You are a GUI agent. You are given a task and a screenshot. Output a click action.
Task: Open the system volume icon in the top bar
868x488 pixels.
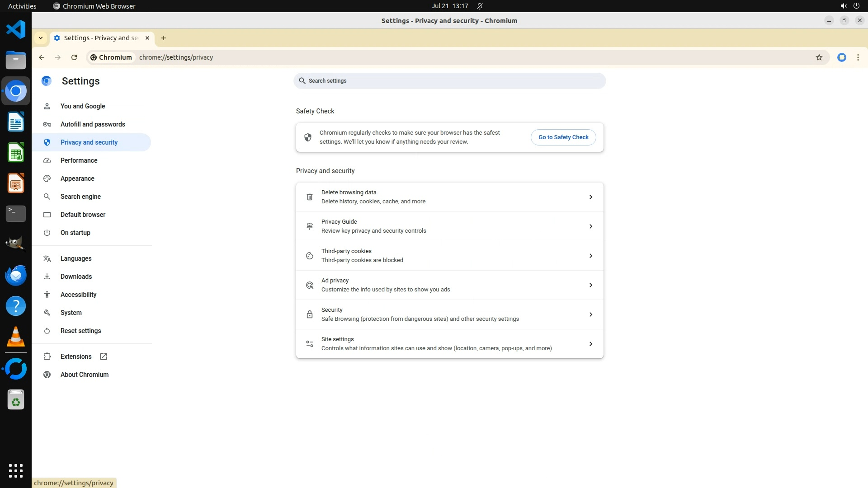pyautogui.click(x=843, y=6)
